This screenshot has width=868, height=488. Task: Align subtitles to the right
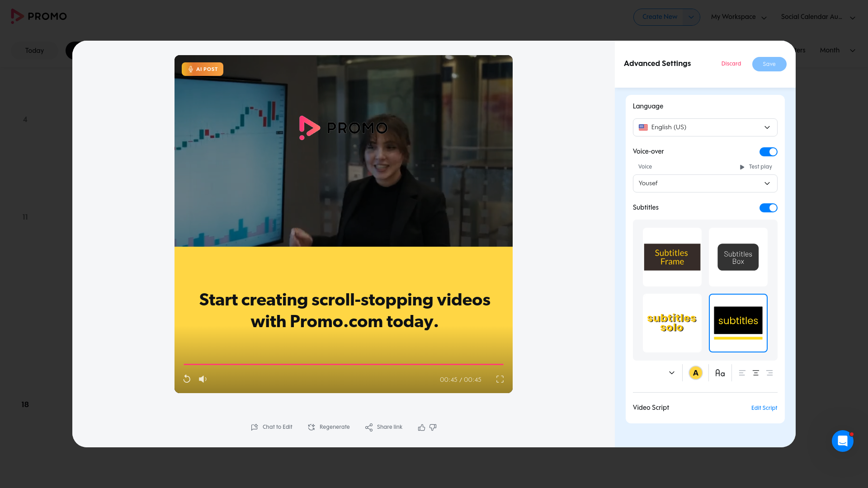click(x=769, y=373)
